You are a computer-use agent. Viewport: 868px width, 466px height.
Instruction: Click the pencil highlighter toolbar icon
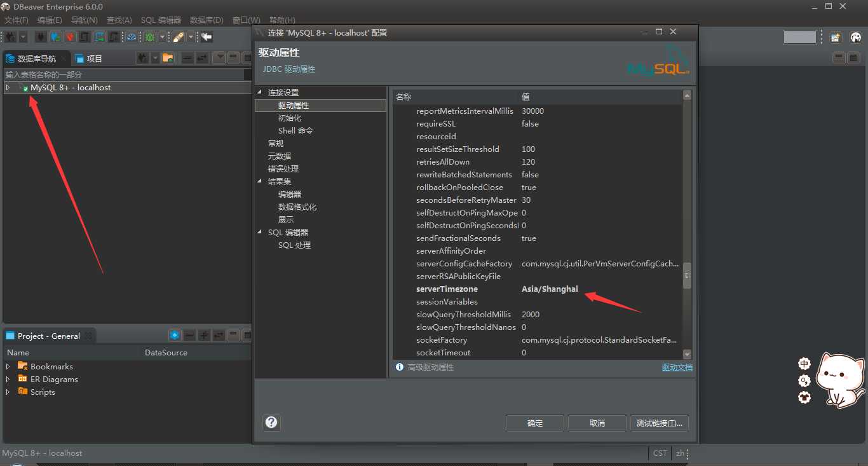179,37
